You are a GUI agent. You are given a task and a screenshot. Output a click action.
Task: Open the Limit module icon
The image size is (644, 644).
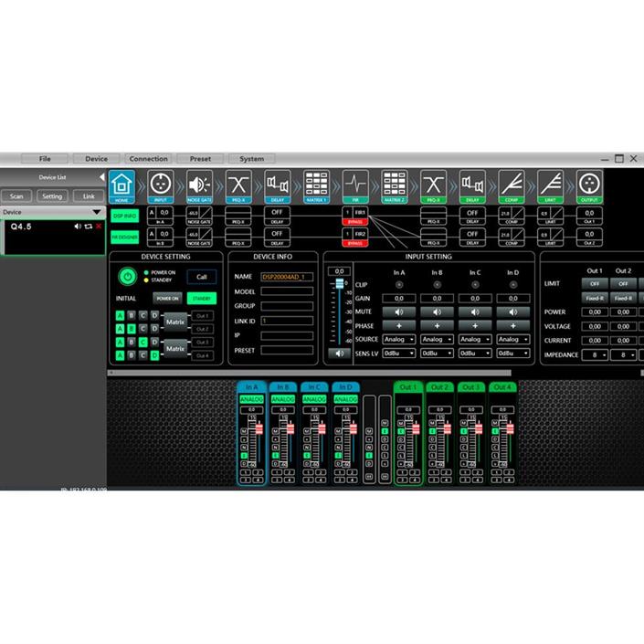pyautogui.click(x=550, y=185)
